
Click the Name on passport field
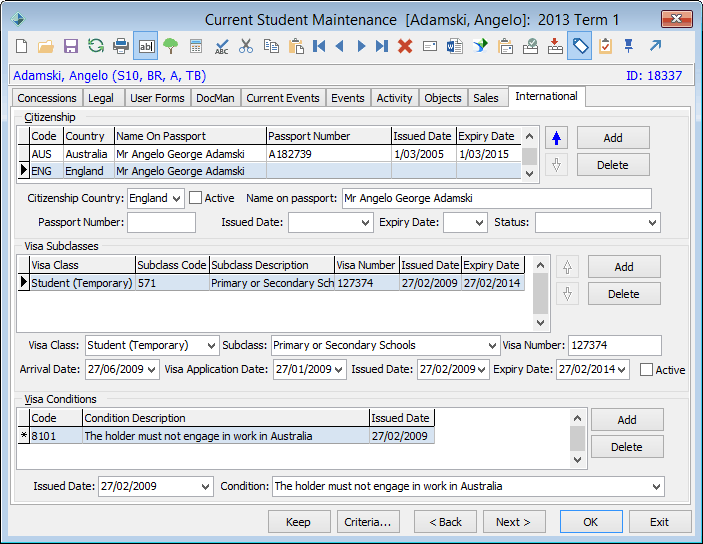tap(497, 198)
